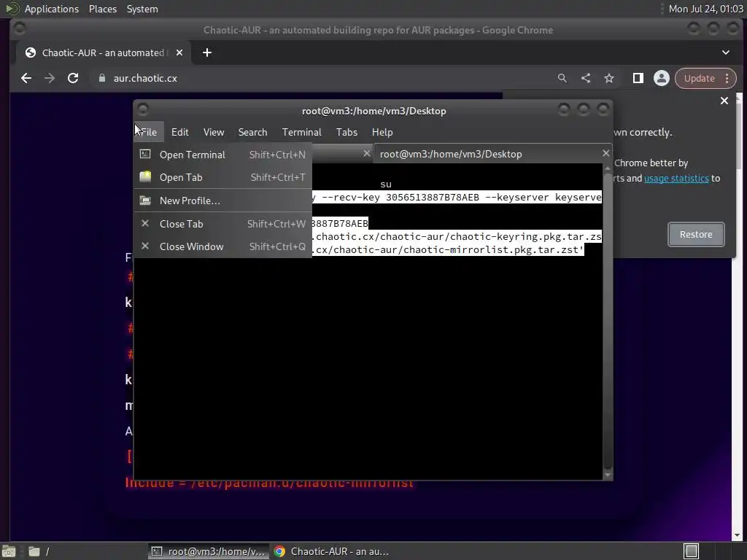Open Chrome search/zoom magnifier icon
The image size is (747, 560).
click(562, 78)
